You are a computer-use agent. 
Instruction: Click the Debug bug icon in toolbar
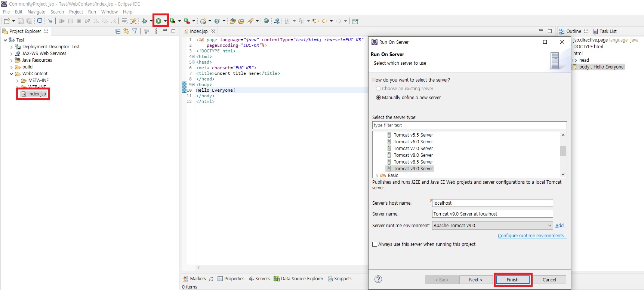pos(145,21)
